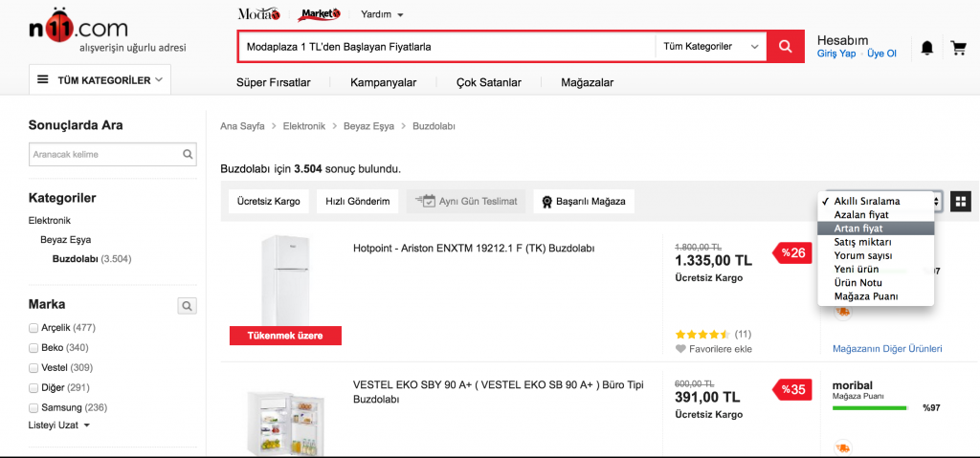
Task: Check the Diğer brand checkbox
Action: coord(33,387)
